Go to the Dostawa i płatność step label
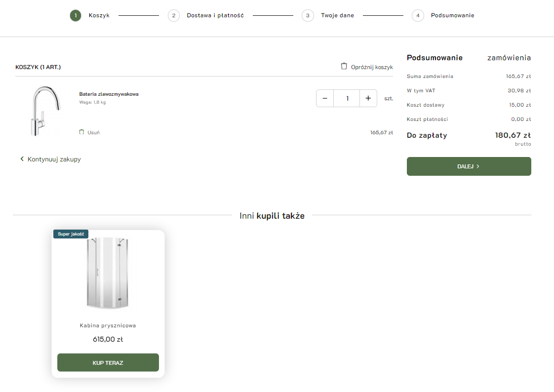The width and height of the screenshot is (554, 392). [215, 16]
